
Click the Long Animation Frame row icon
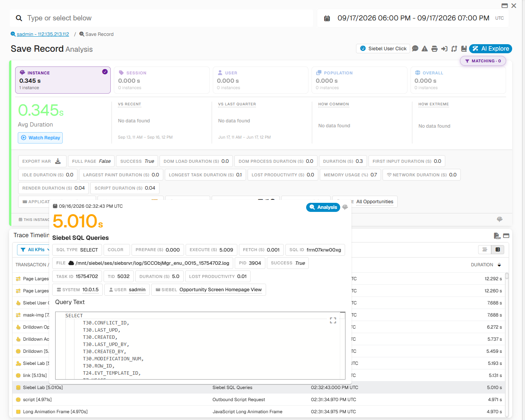[18, 412]
